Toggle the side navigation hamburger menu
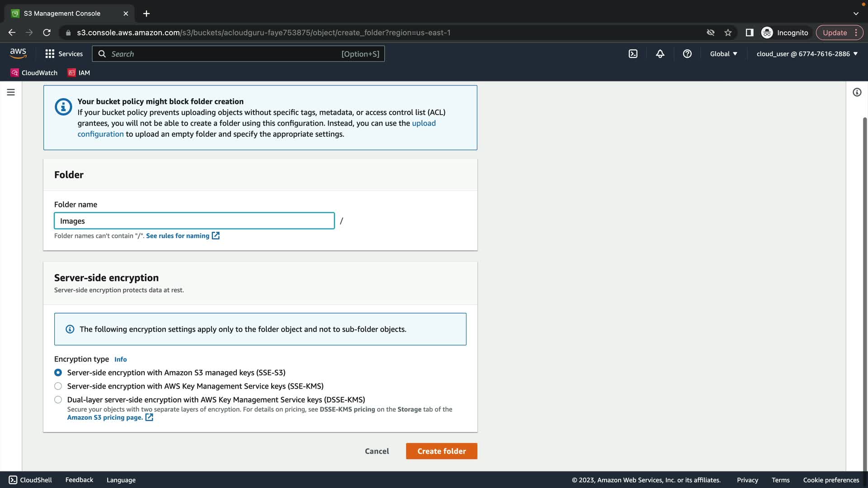The height and width of the screenshot is (488, 868). [x=11, y=92]
